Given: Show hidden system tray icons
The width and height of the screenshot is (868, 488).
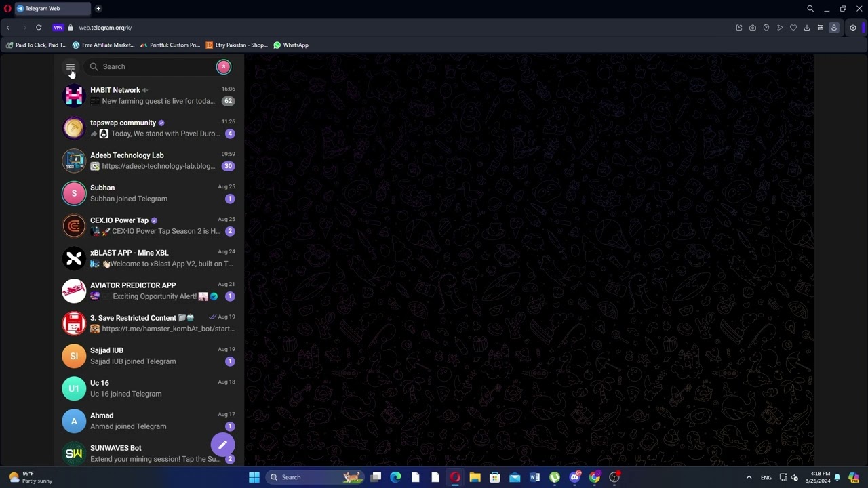Looking at the screenshot, I should tap(749, 477).
